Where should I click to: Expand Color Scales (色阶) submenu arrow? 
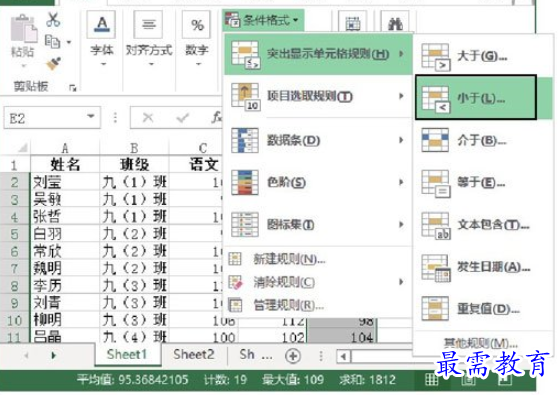click(x=401, y=182)
